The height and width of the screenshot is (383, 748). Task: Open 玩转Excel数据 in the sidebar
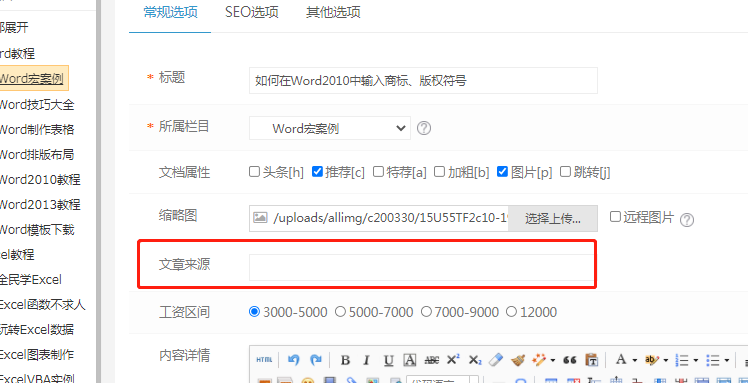37,330
